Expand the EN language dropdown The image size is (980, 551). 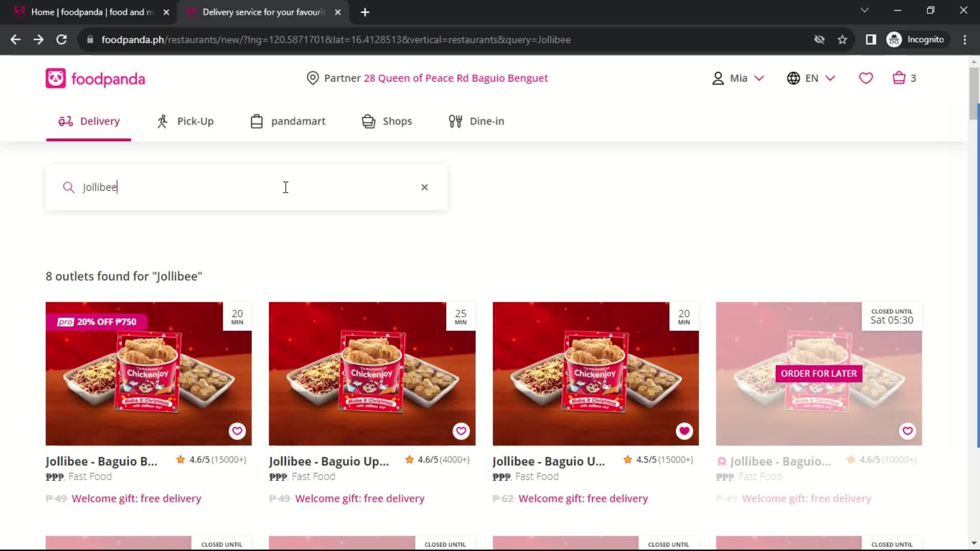pos(830,78)
